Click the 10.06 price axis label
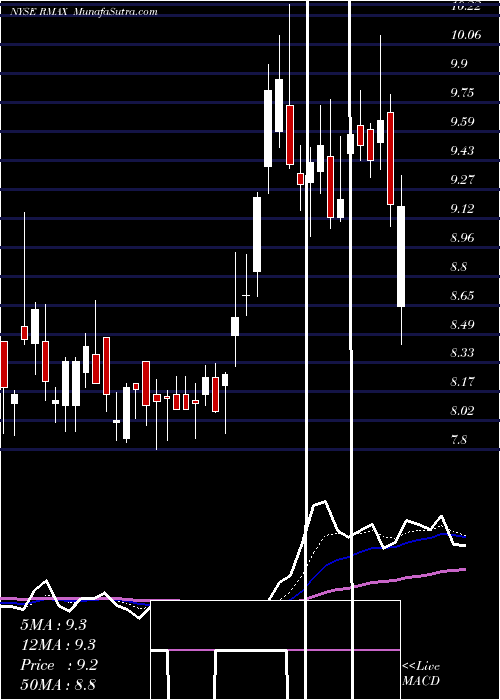This screenshot has width=500, height=700. pyautogui.click(x=466, y=35)
